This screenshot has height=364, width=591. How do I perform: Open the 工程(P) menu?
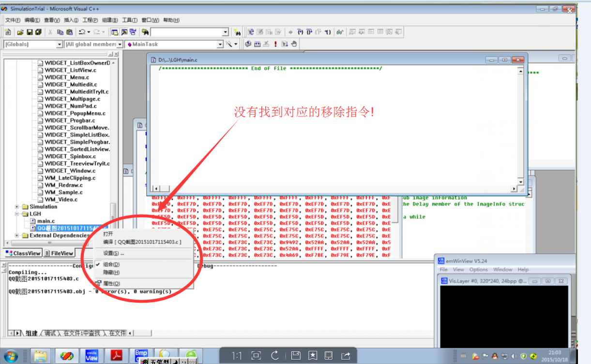click(x=90, y=20)
